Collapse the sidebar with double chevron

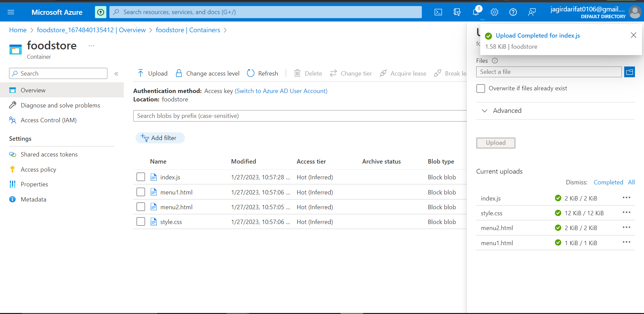coord(116,74)
